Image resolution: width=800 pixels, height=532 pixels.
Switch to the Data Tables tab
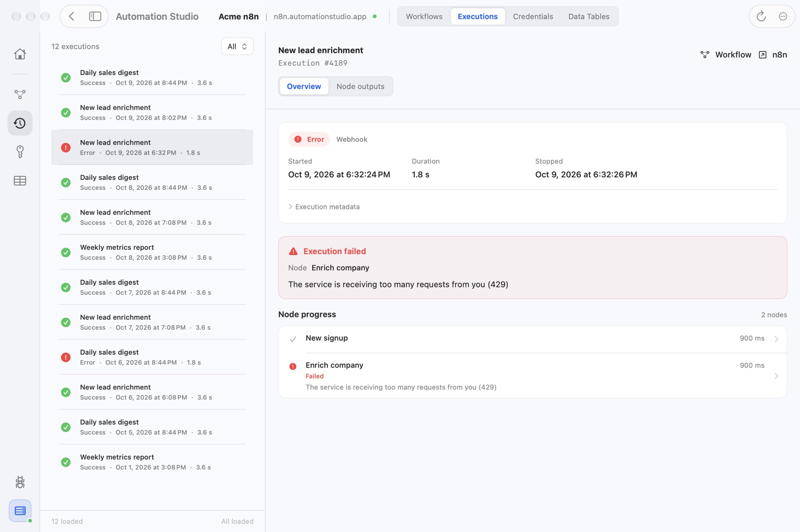[x=588, y=16]
